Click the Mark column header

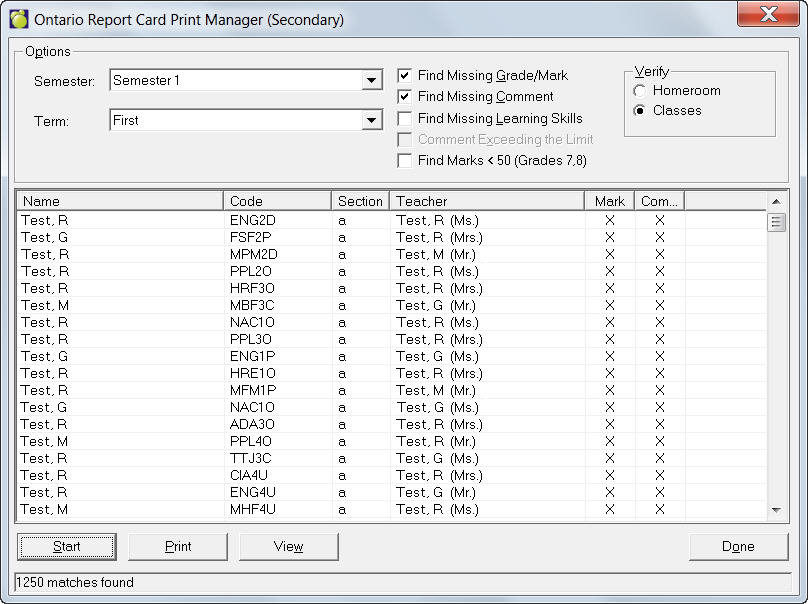[609, 201]
